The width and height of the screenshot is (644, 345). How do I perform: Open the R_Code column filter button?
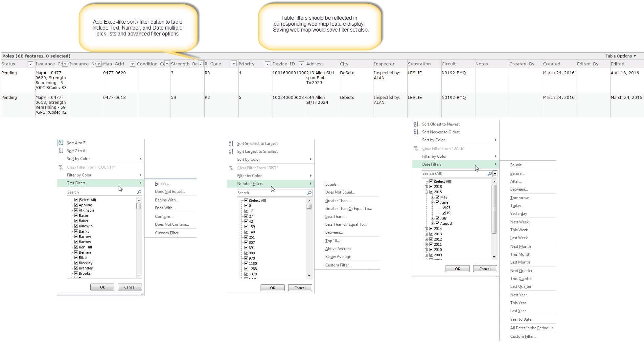coord(234,64)
